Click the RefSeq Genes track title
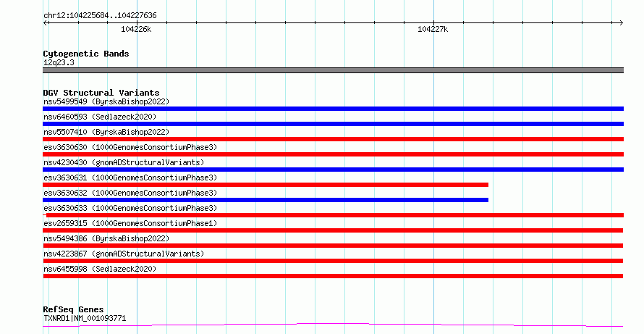The image size is (644, 334). coord(73,309)
